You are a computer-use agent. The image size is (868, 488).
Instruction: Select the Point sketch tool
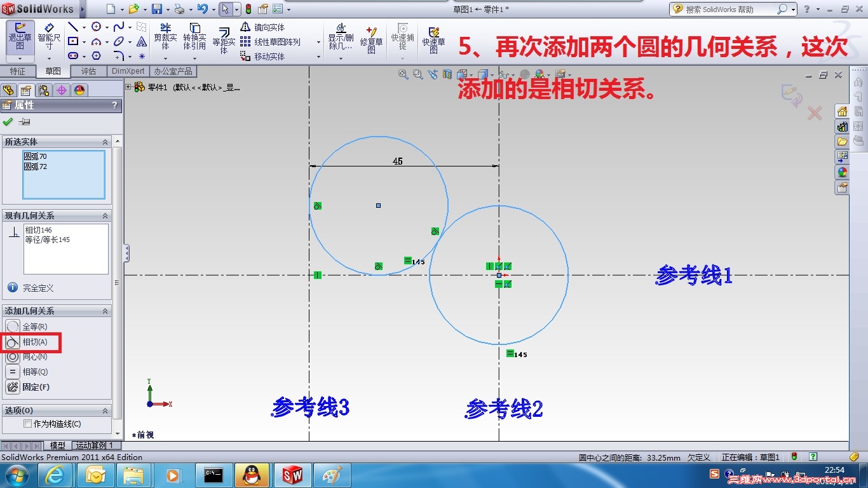tap(141, 56)
